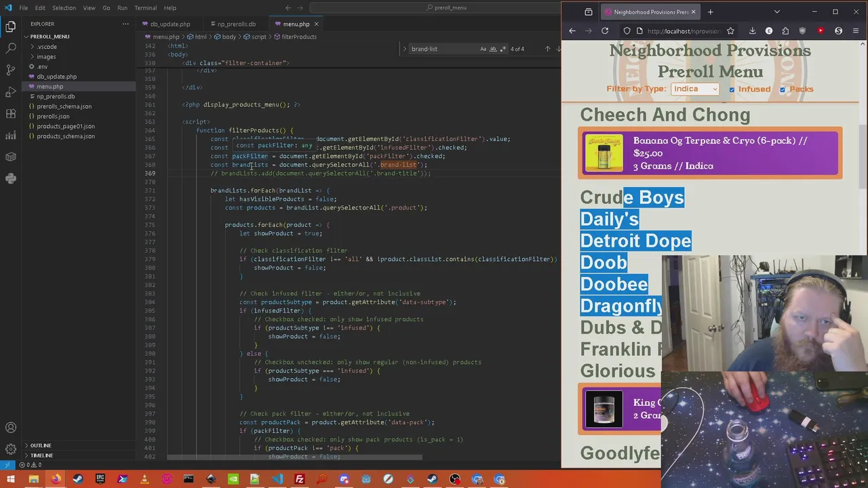Image resolution: width=868 pixels, height=488 pixels.
Task: Click the Banana Og Terpene product thumbnail
Action: point(604,152)
